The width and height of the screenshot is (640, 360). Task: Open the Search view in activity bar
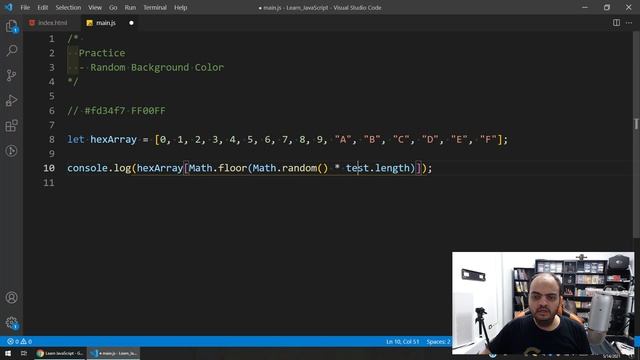click(11, 51)
